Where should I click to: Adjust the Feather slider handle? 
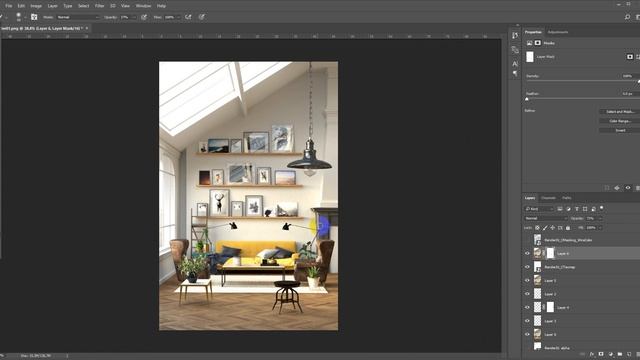[527, 99]
